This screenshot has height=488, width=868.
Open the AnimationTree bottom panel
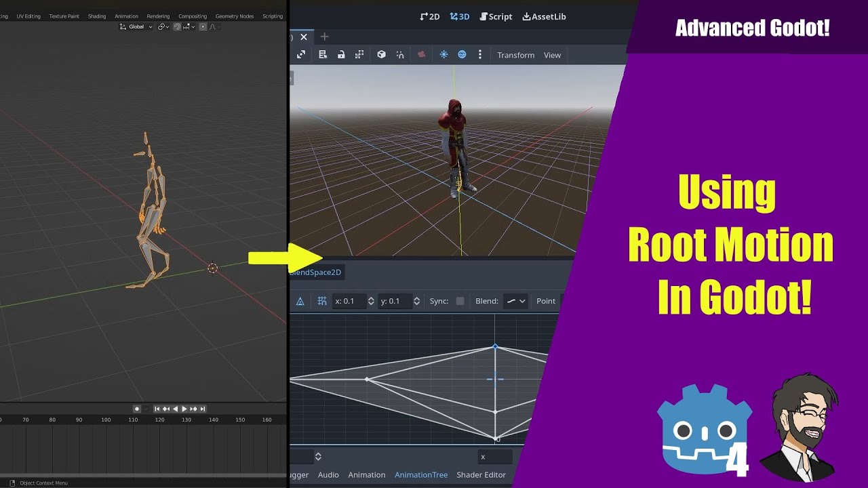[421, 474]
